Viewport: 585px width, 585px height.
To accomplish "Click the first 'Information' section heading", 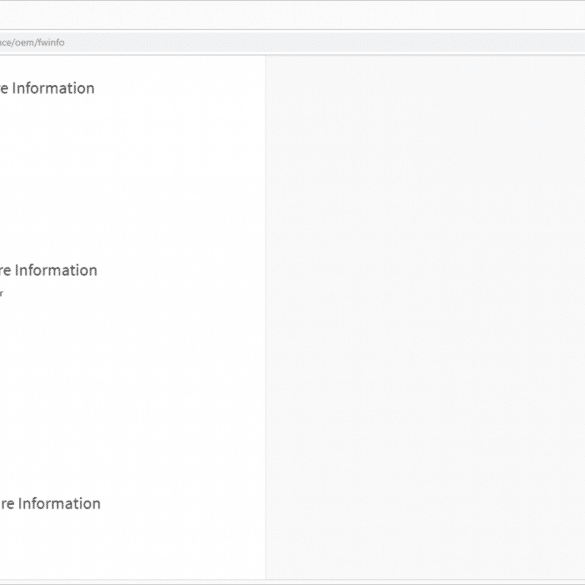I will [47, 88].
